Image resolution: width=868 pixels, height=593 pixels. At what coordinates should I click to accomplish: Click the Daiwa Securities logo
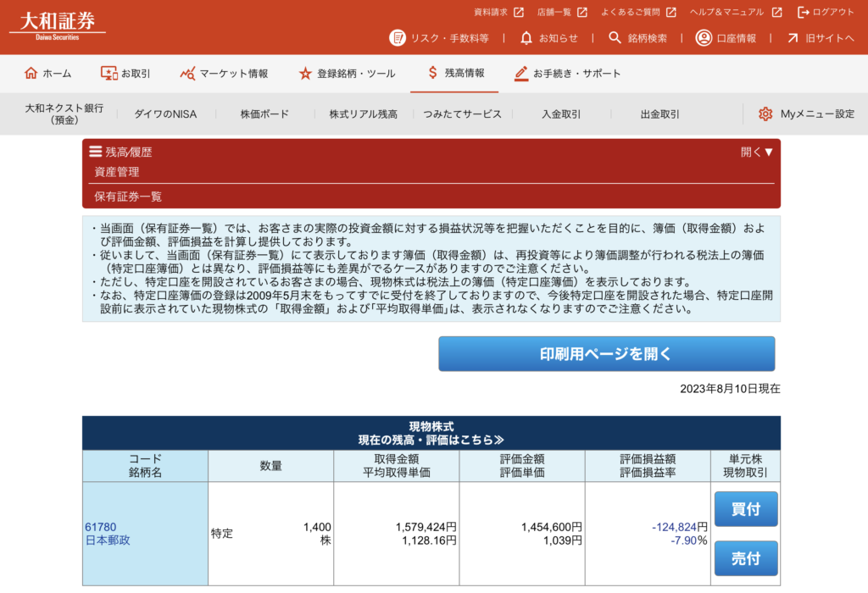tap(58, 26)
